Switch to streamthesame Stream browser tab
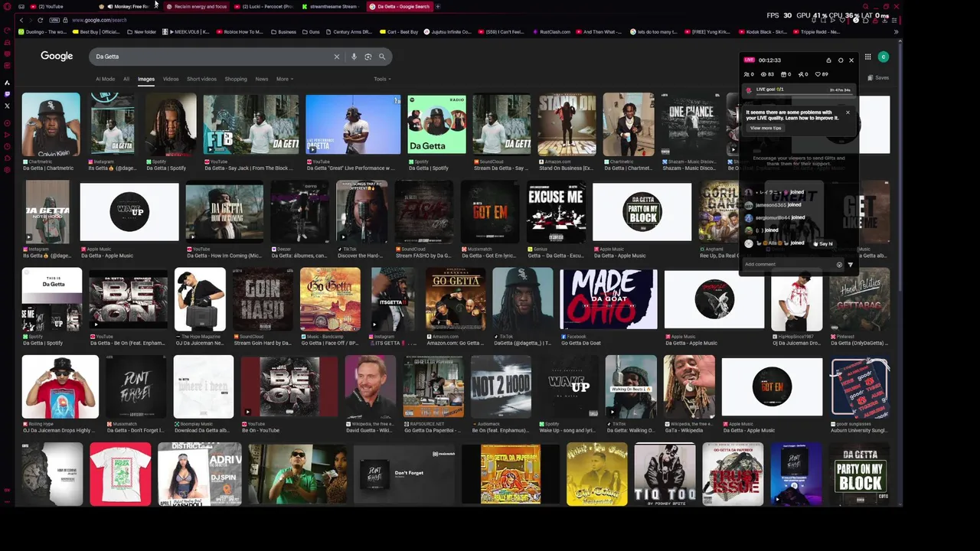The image size is (980, 551). 331,6
